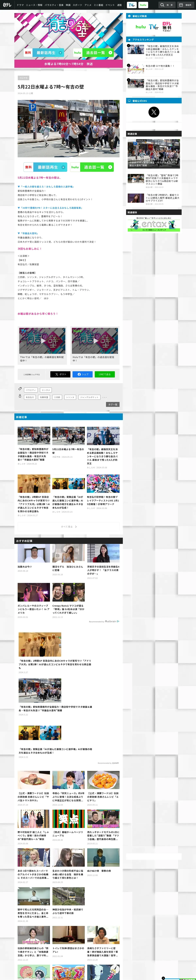The image size is (196, 980).
Task: Send article via LINEで送る button
Action: pyautogui.click(x=105, y=374)
